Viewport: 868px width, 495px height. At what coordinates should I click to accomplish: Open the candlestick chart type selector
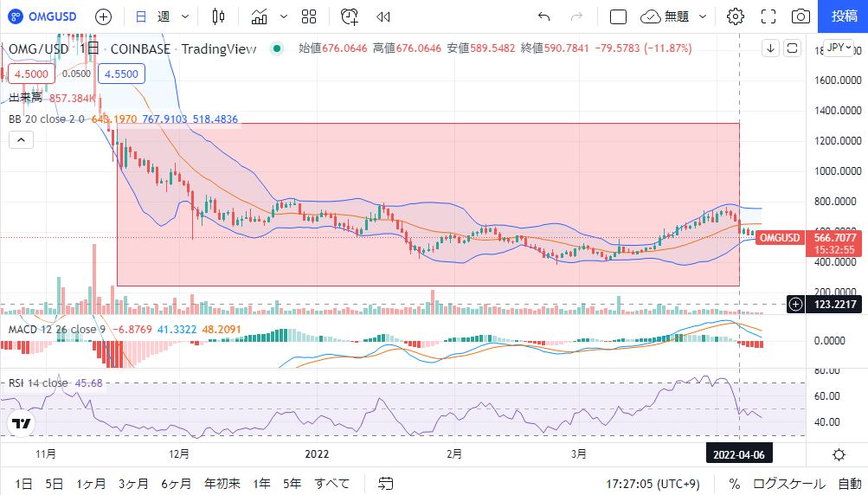click(218, 16)
